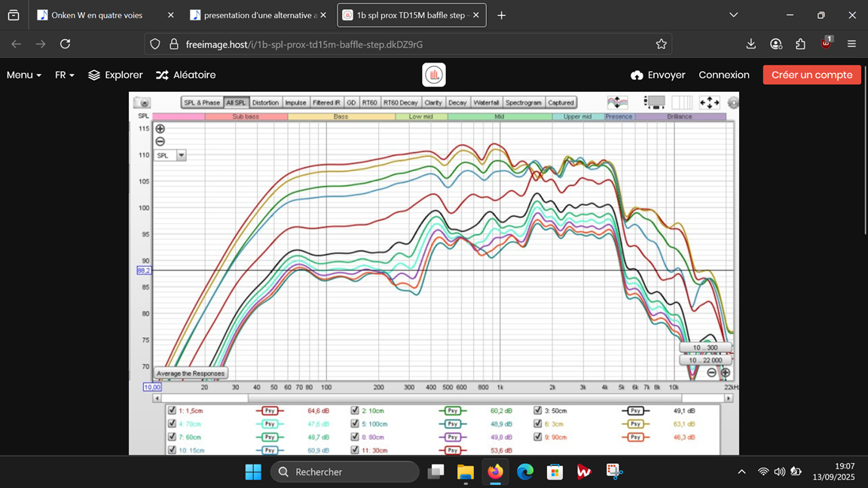Click the Envoyer cloud upload button
This screenshot has height=488, width=868.
(658, 75)
